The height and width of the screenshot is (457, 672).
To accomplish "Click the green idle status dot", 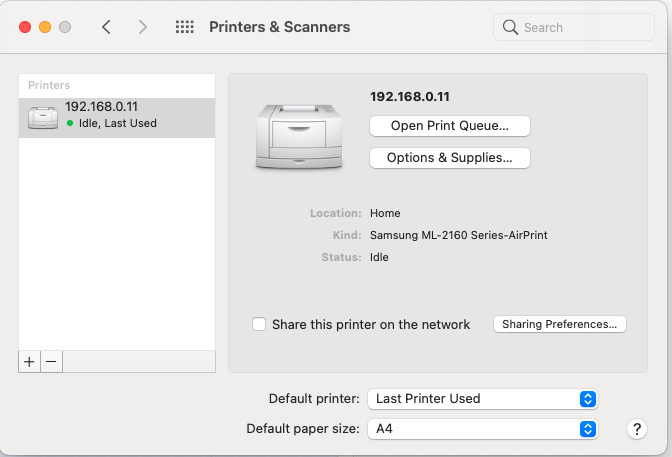I will 70,123.
